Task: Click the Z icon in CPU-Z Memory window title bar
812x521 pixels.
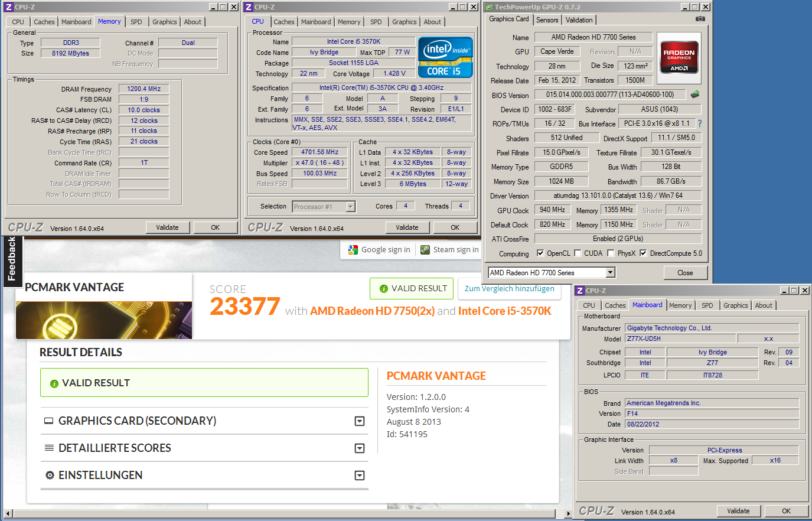Action: (9, 7)
